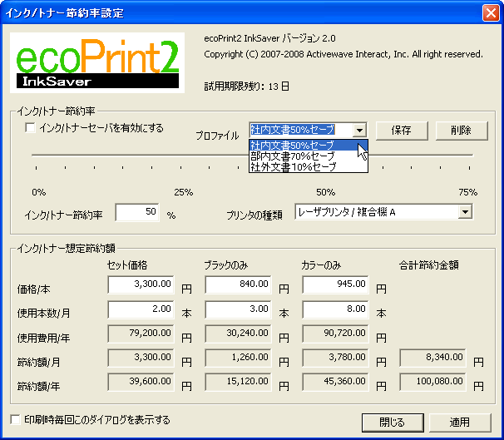Click the ブラックのみ 節約額/月 value 1,260.00
504x440 pixels.
click(x=238, y=358)
